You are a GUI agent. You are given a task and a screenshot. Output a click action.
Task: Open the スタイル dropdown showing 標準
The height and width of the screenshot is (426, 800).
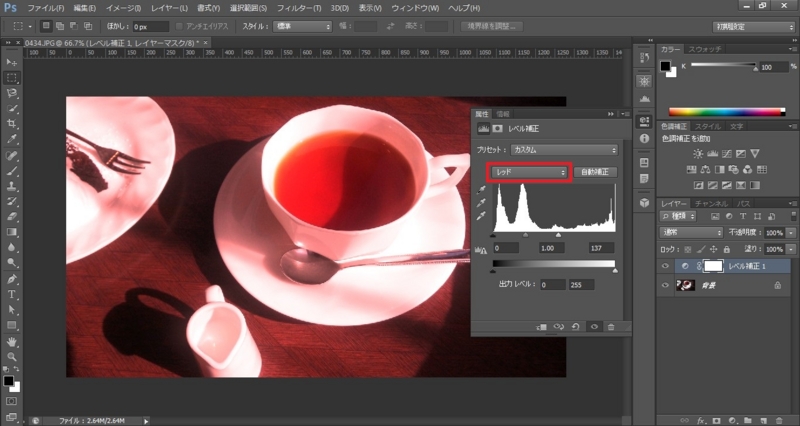tap(303, 26)
